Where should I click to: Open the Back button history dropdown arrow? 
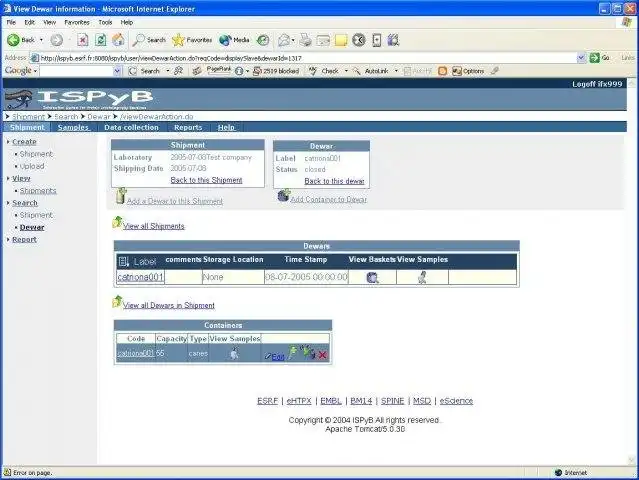tap(41, 40)
